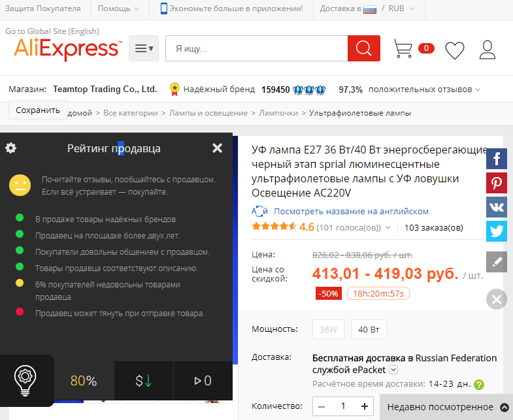513x420 pixels.
Task: Open the video reviews tab showing 0
Action: [203, 381]
